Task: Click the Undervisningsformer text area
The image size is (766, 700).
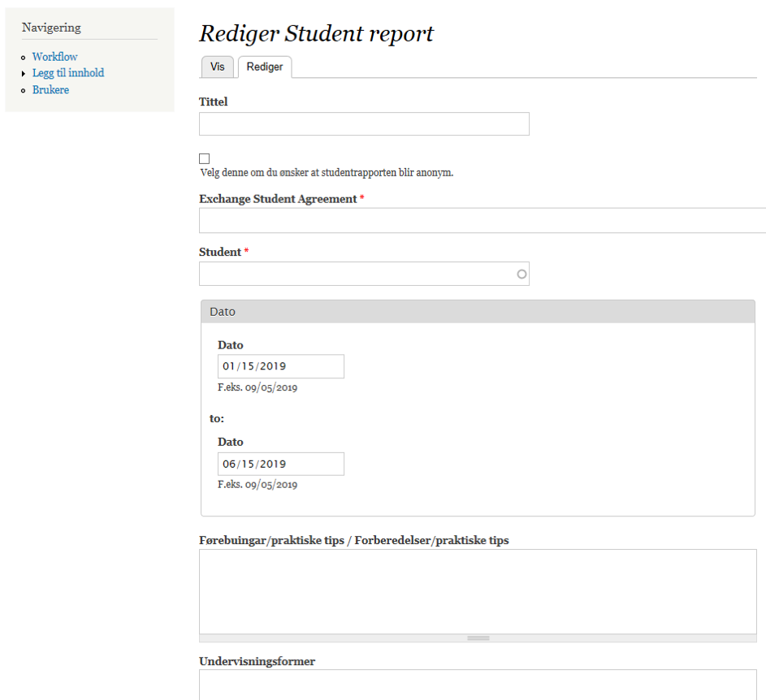Action: tap(478, 685)
